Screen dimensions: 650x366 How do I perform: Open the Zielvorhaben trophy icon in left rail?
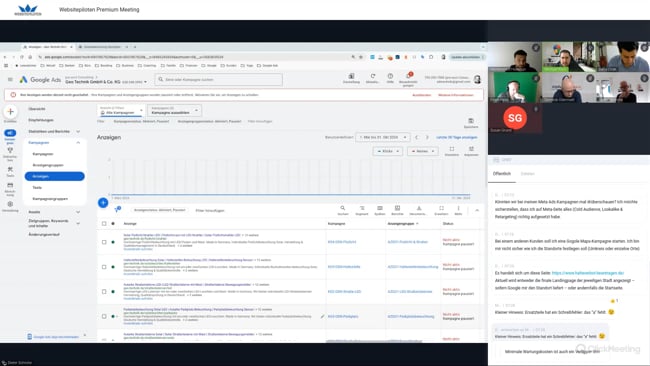10,150
